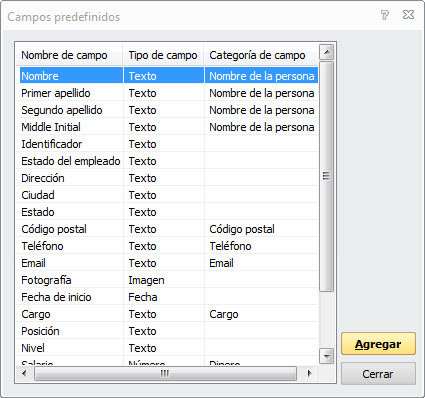The width and height of the screenshot is (425, 398).
Task: Select the Estado del empleado row
Action: [167, 161]
